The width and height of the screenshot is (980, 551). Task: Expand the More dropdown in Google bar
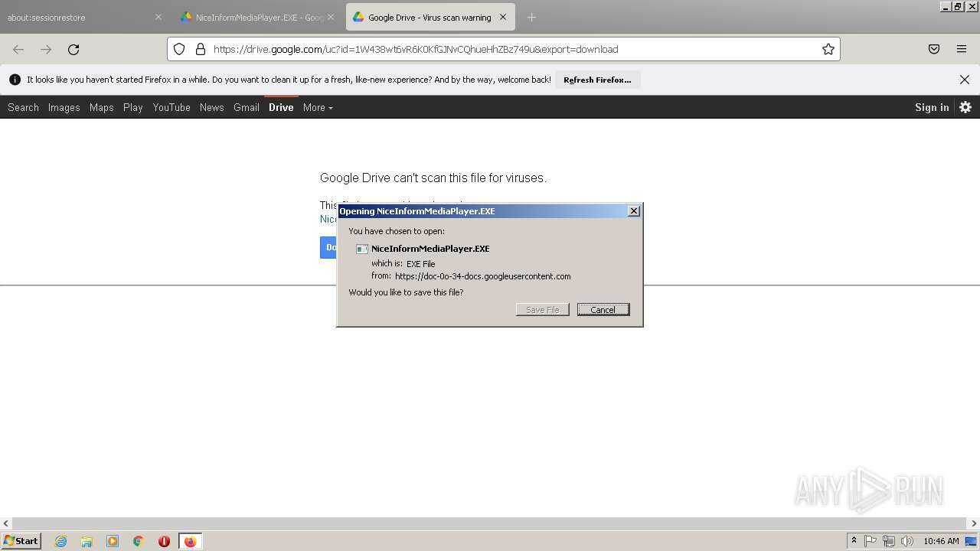pos(318,107)
